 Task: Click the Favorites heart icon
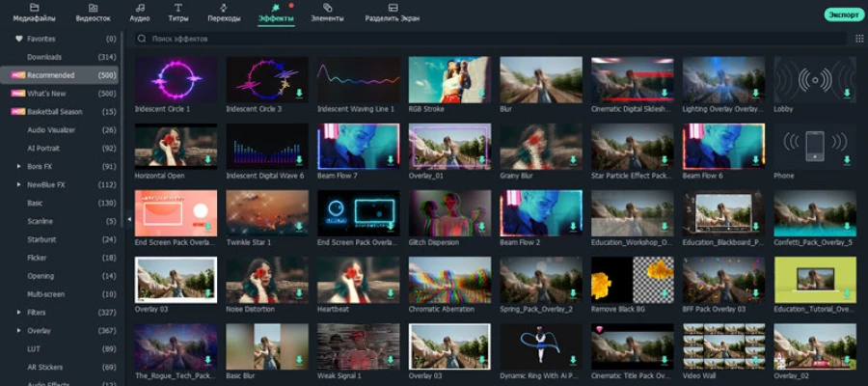[x=18, y=39]
